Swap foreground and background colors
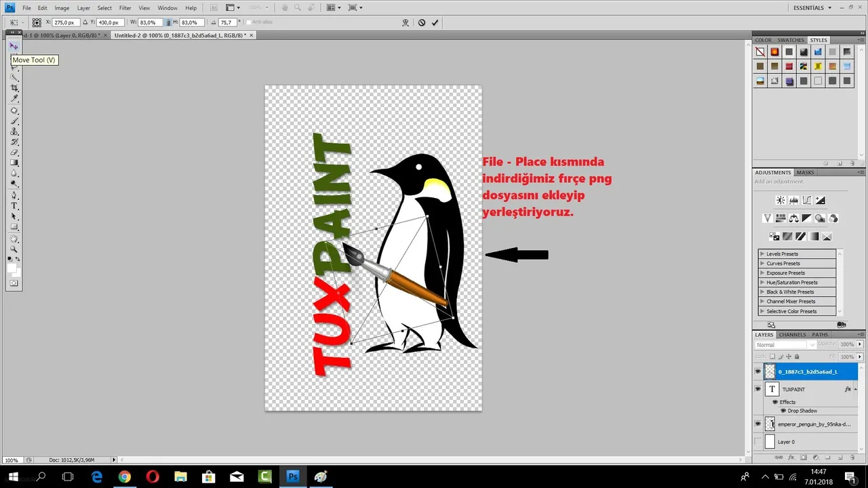 point(18,259)
